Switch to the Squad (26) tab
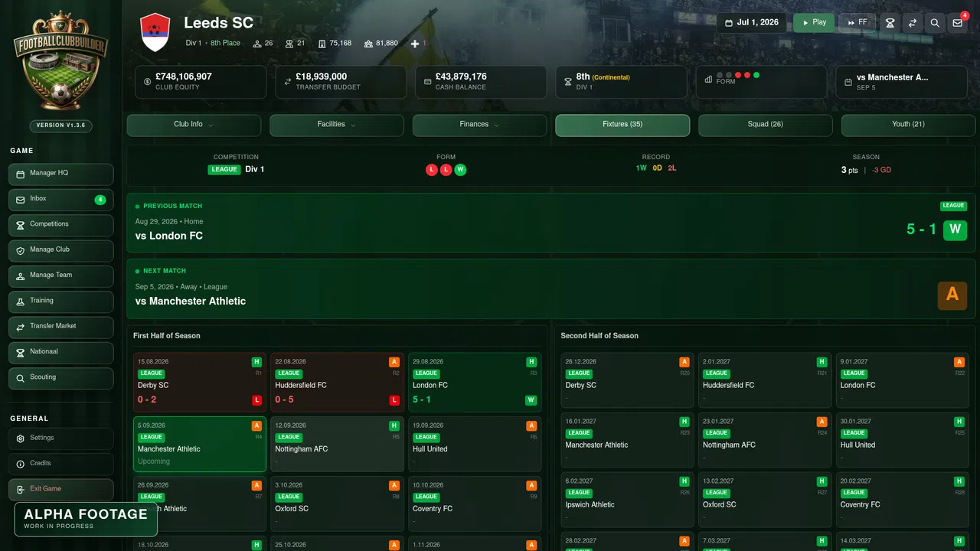The image size is (980, 551). [x=766, y=125]
